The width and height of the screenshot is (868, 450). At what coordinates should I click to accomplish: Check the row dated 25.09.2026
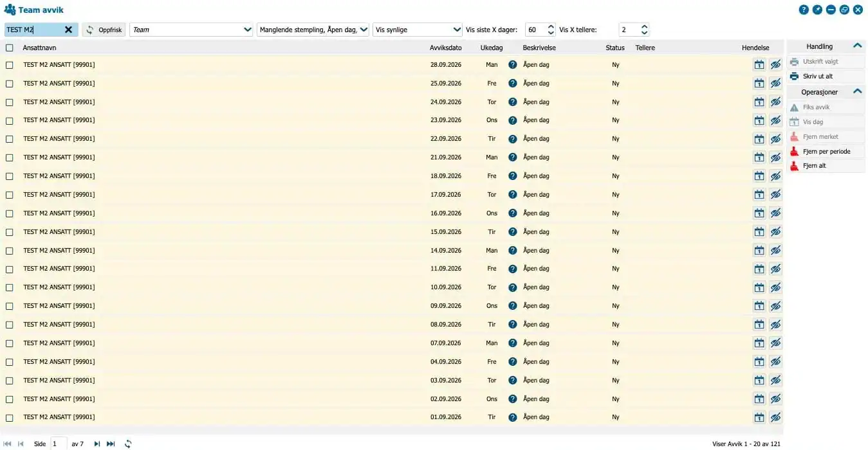10,84
